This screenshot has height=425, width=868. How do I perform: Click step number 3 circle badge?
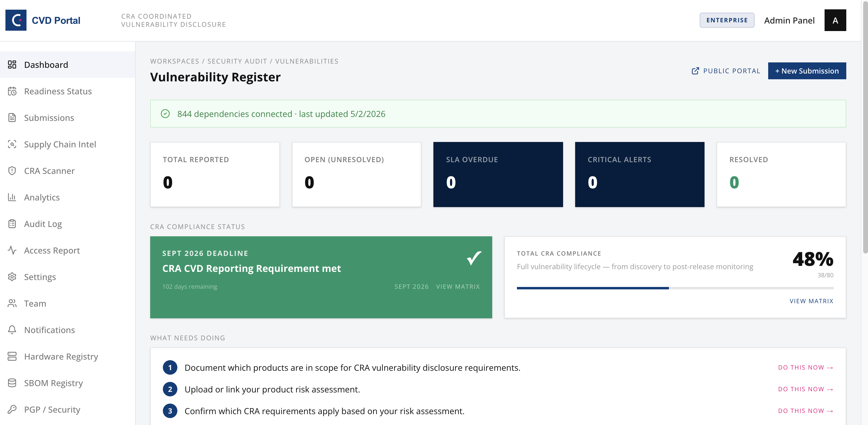click(170, 411)
